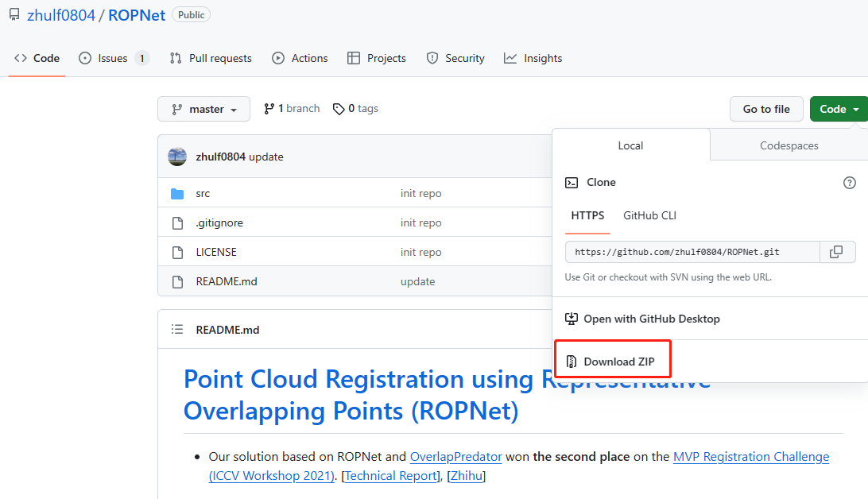Open the README.md 'update' commit message
The height and width of the screenshot is (499, 868).
pos(417,281)
